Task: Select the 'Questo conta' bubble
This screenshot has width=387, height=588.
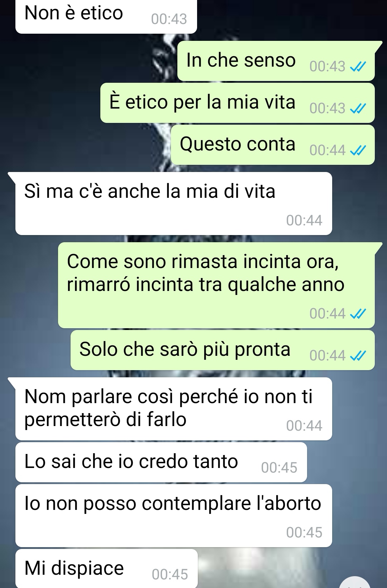Action: (273, 145)
